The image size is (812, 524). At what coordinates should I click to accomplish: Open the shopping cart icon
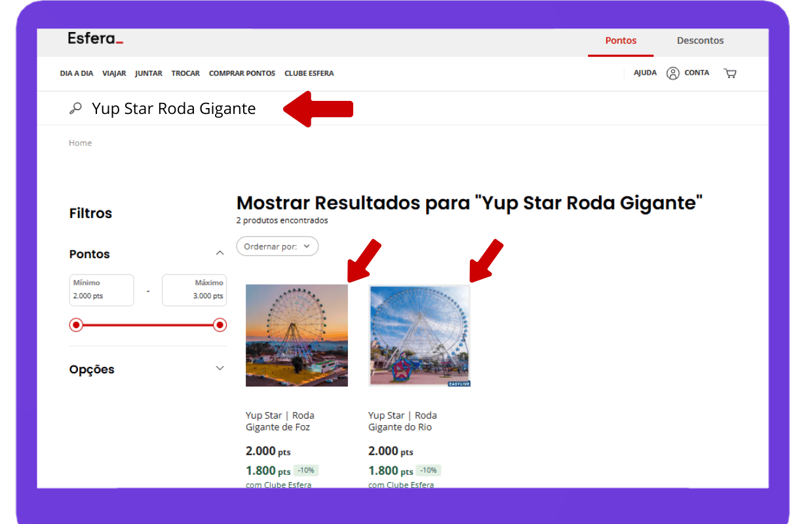pos(729,73)
